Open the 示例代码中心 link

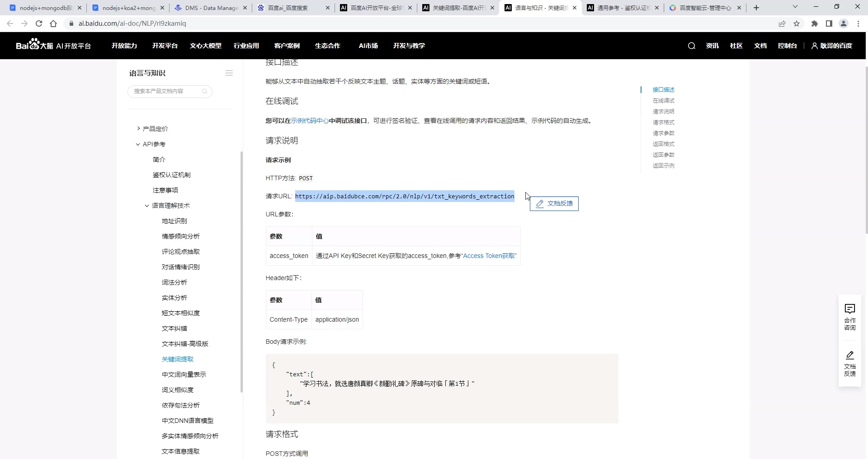click(310, 121)
